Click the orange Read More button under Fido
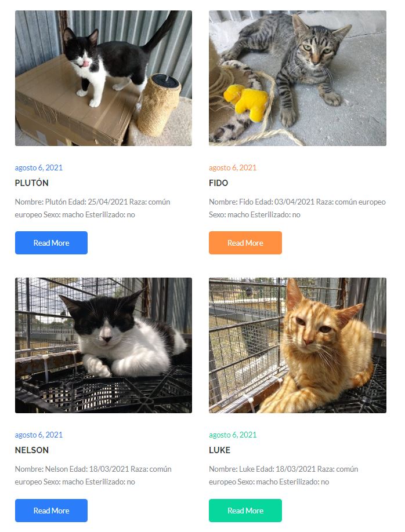 245,243
